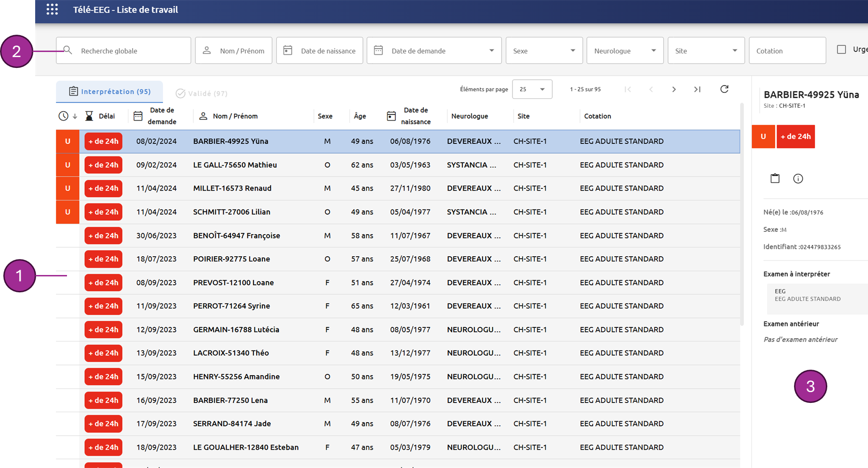868x468 pixels.
Task: Click the Recherche globale search field
Action: tap(123, 51)
